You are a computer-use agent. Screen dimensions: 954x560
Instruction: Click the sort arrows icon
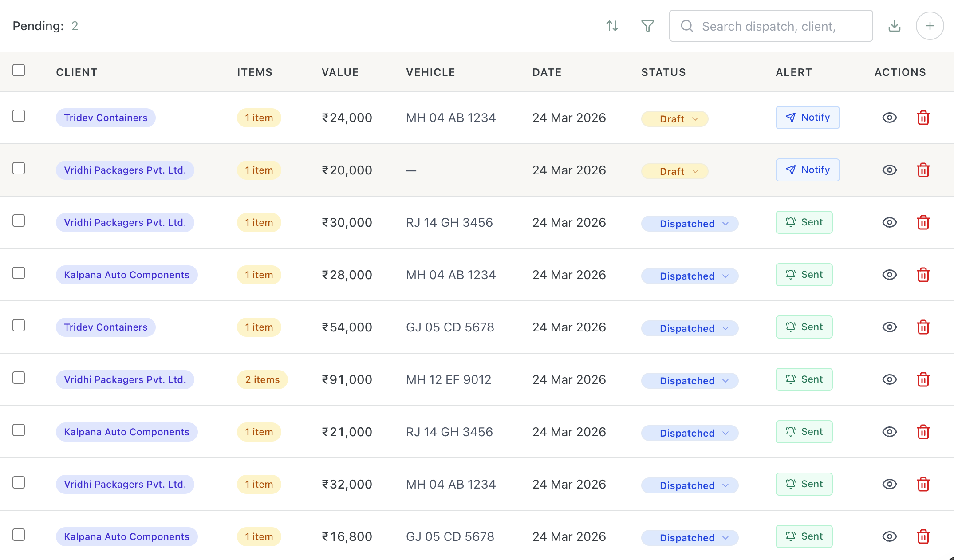coord(612,26)
